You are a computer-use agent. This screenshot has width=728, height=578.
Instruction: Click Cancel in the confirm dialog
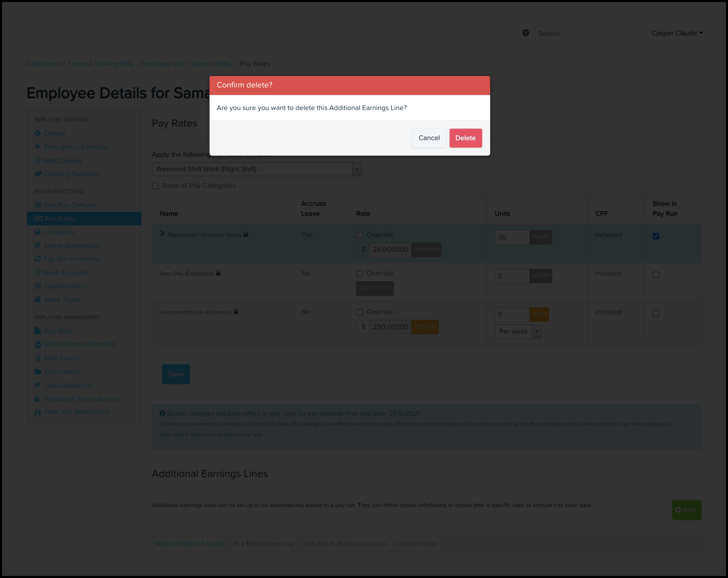429,138
